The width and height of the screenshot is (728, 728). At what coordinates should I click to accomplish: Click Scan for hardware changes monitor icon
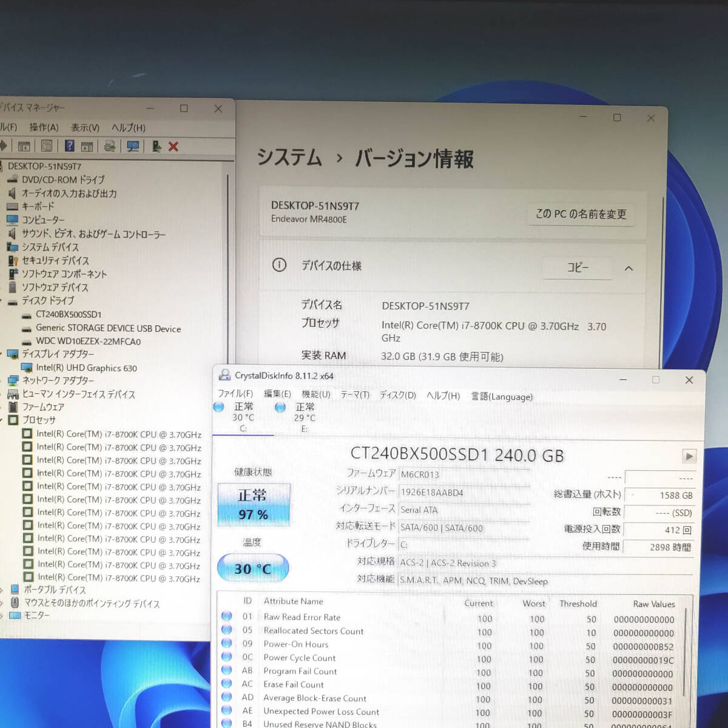click(133, 146)
